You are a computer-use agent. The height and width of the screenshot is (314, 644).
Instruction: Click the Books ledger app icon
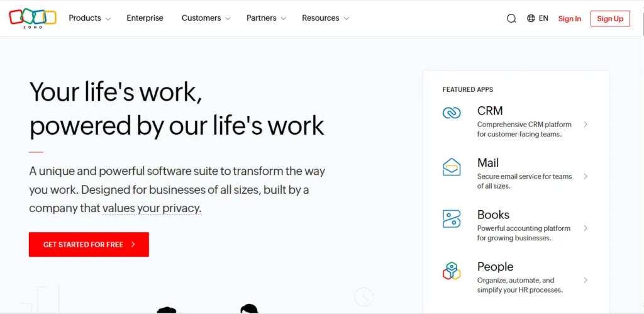coord(452,218)
